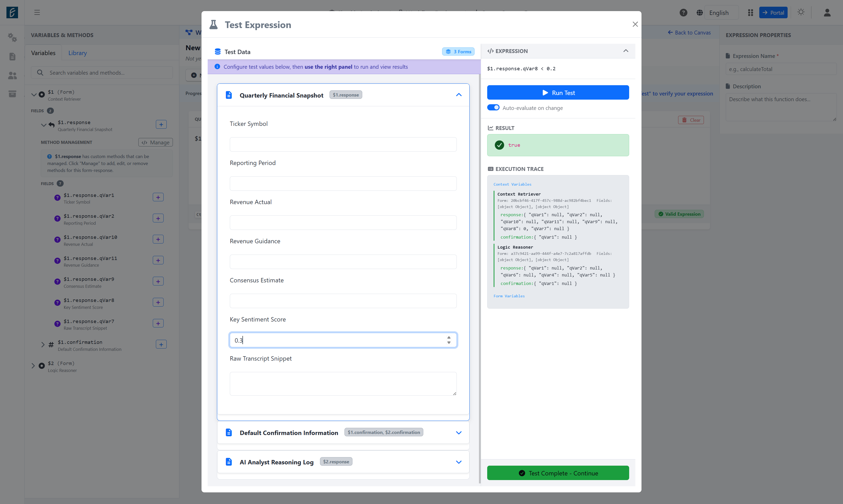Image resolution: width=843 pixels, height=504 pixels.
Task: Expand the $1.confirmation tree node
Action: (43, 345)
